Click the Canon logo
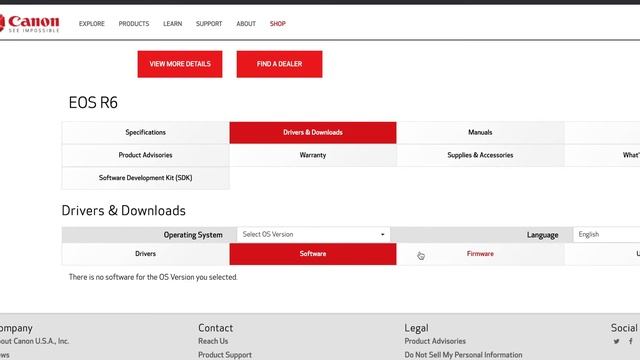Image resolution: width=640 pixels, height=360 pixels. [30, 23]
